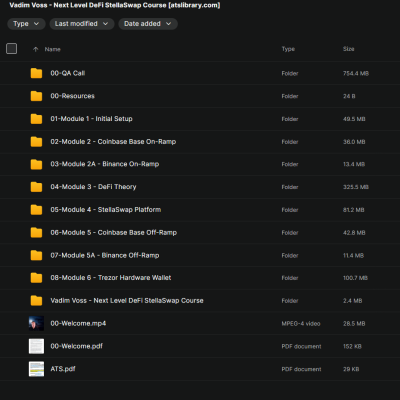This screenshot has height=400, width=400.
Task: Open the 00-Welcome.pdf document thumbnail
Action: [x=36, y=346]
